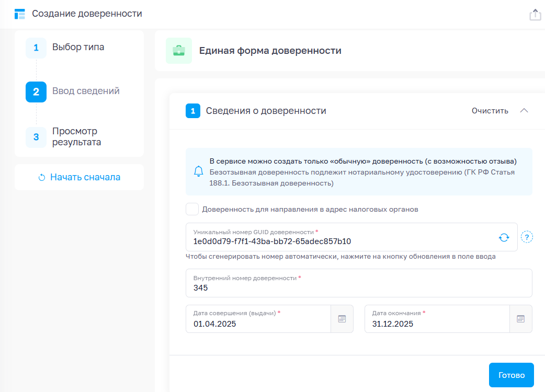Open the GUID help question mark icon
Viewport: 545px width, 392px height.
[x=527, y=237]
